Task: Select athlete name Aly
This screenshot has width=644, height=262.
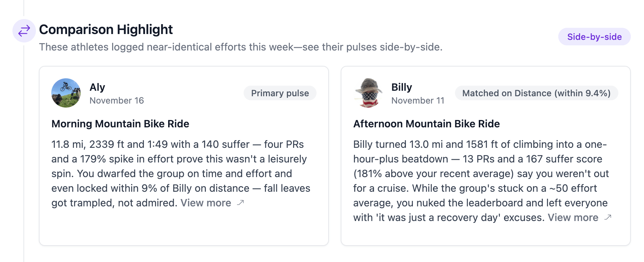Action: [x=97, y=87]
